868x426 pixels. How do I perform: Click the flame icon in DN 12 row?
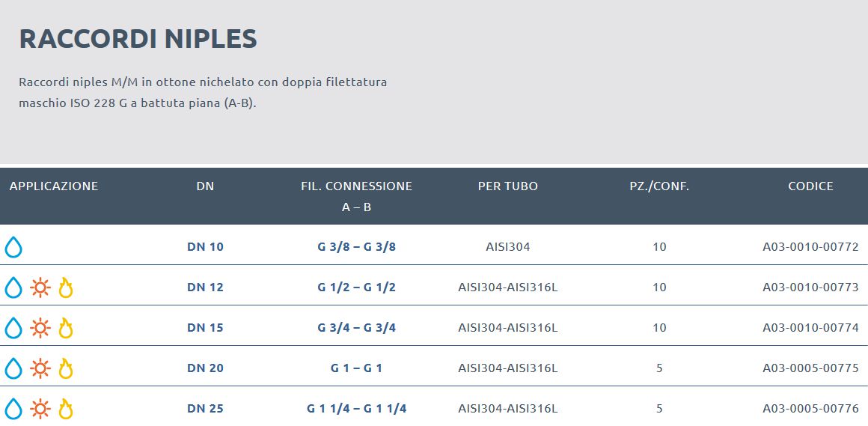click(66, 287)
